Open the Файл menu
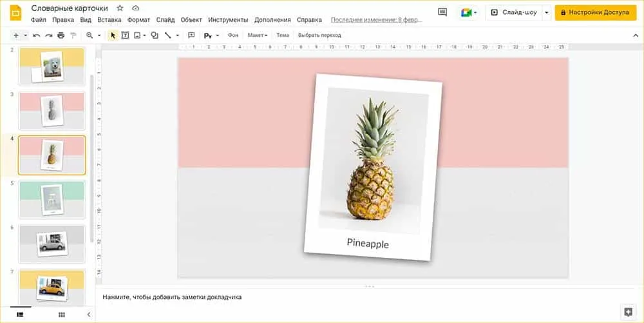Viewport: 644px width, 323px height. click(39, 20)
